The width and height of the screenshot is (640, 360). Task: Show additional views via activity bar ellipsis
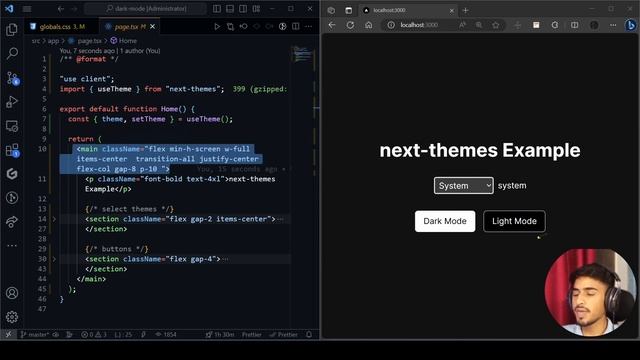12,245
